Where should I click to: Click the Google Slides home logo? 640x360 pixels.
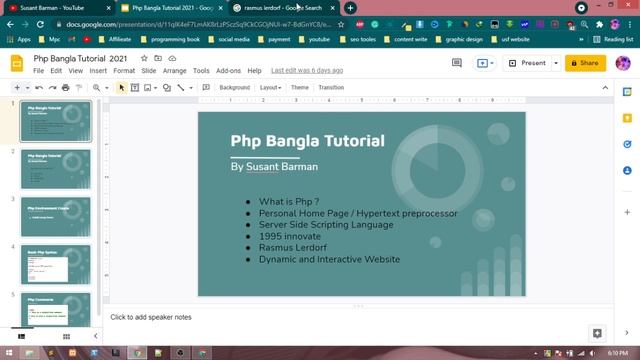[17, 63]
